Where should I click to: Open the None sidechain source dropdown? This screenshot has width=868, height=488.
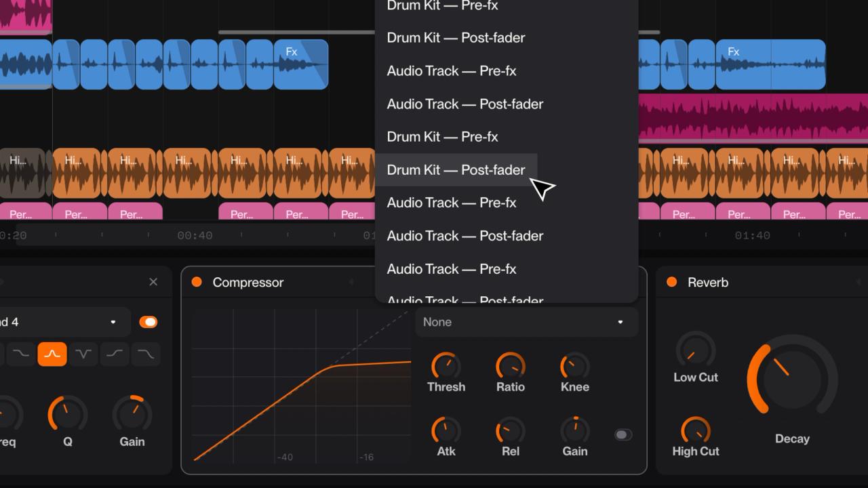[527, 322]
